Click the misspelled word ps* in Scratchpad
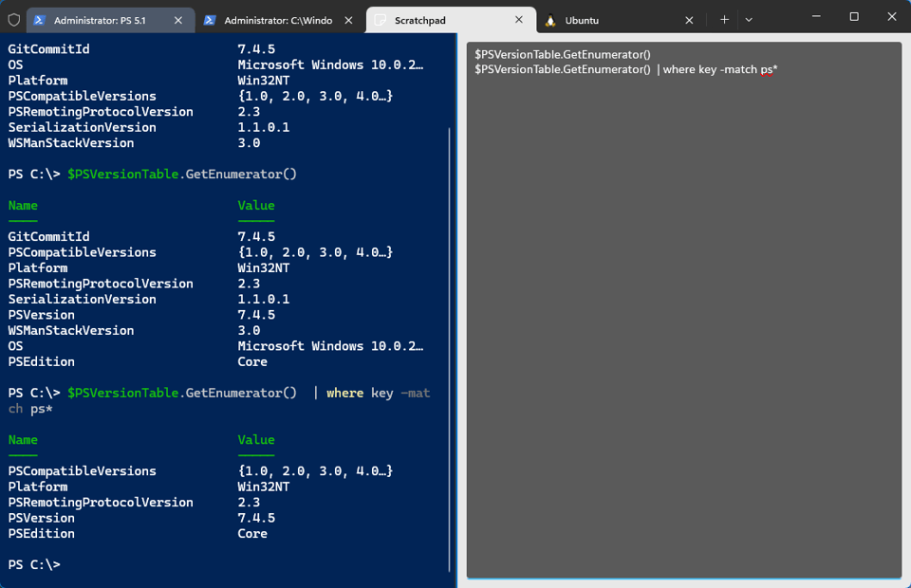The image size is (911, 588). click(x=769, y=69)
